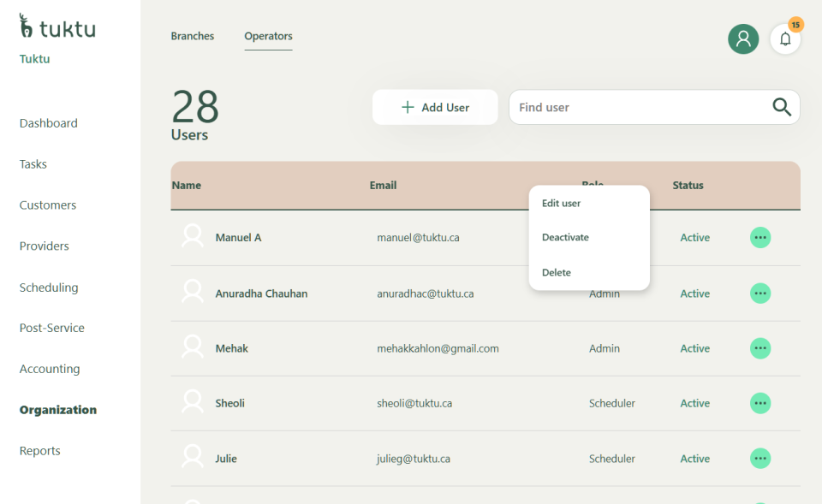Go to Scheduling in the sidebar
The image size is (822, 504).
(49, 288)
